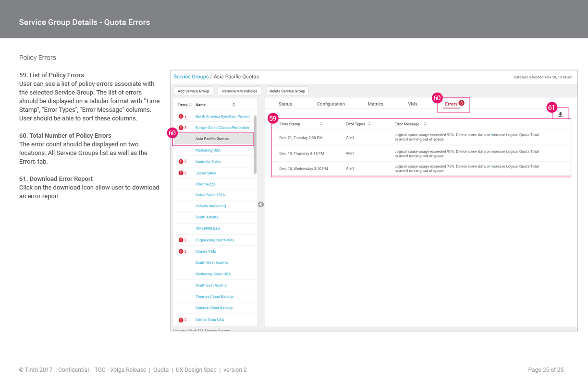Open the Service Groups breadcrumb link
This screenshot has height=380, width=588.
pyautogui.click(x=191, y=77)
